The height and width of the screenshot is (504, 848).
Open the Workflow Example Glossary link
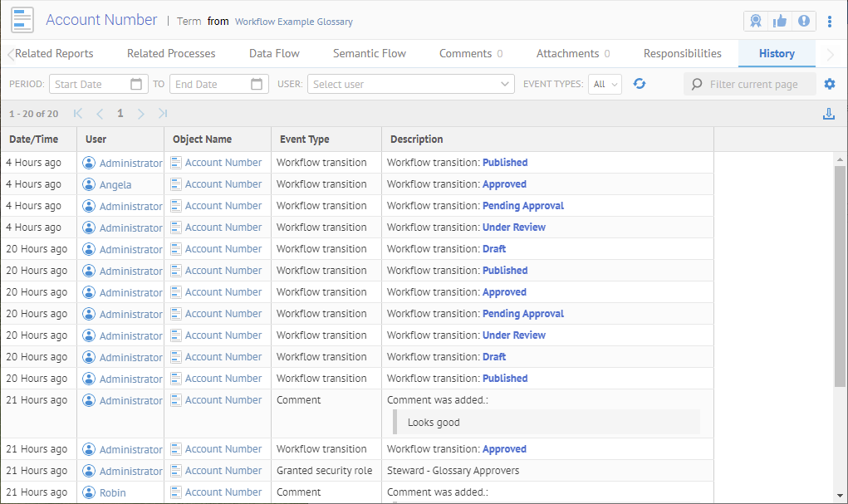coord(293,22)
